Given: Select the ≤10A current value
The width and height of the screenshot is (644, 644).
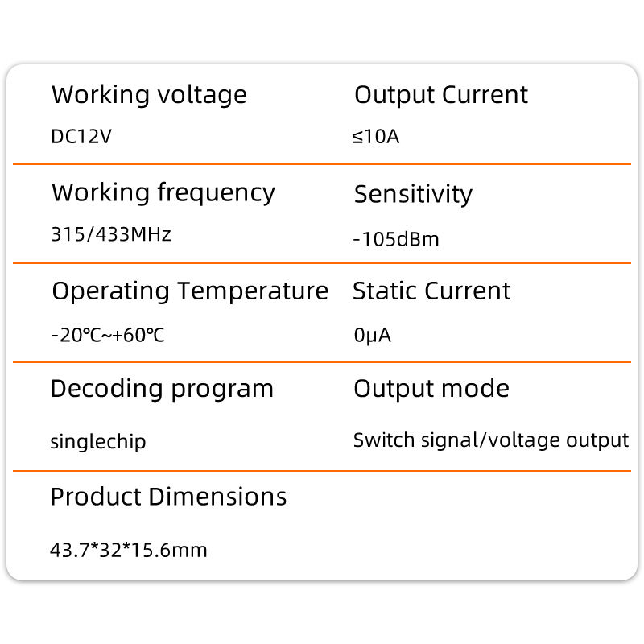Looking at the screenshot, I should click(376, 137).
